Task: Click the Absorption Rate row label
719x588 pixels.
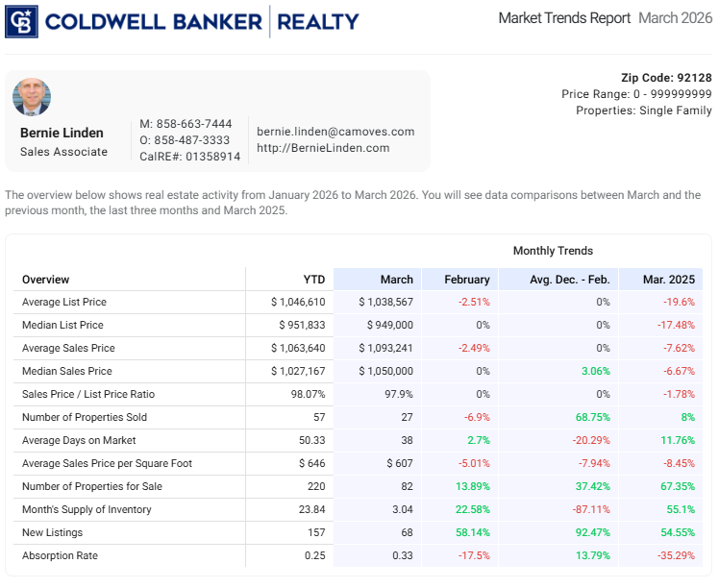Action: pyautogui.click(x=60, y=555)
